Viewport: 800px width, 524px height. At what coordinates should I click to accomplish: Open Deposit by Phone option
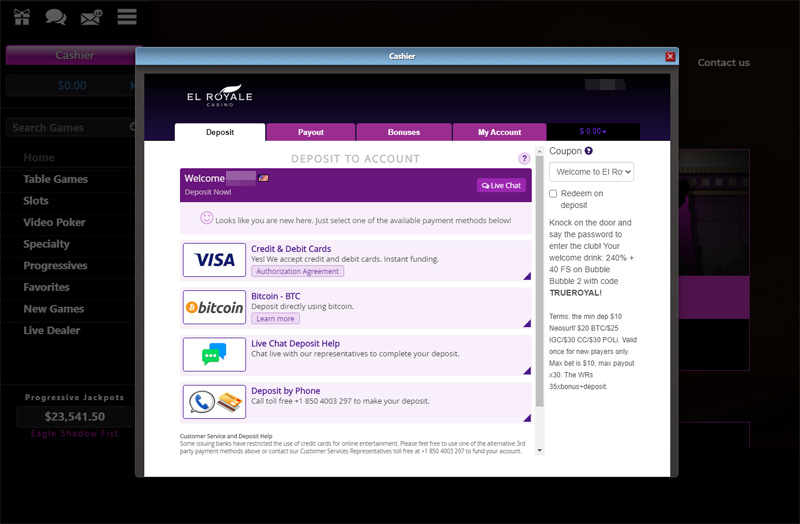(356, 403)
